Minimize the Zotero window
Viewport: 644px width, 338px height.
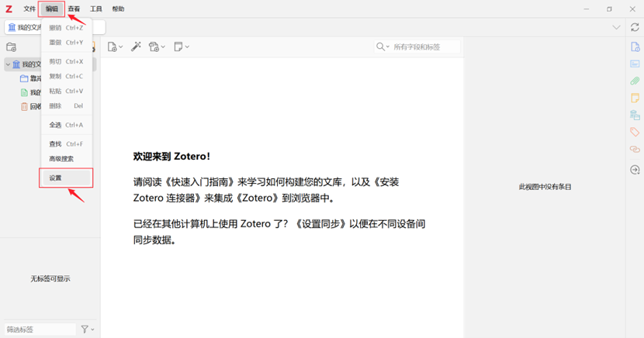click(587, 9)
